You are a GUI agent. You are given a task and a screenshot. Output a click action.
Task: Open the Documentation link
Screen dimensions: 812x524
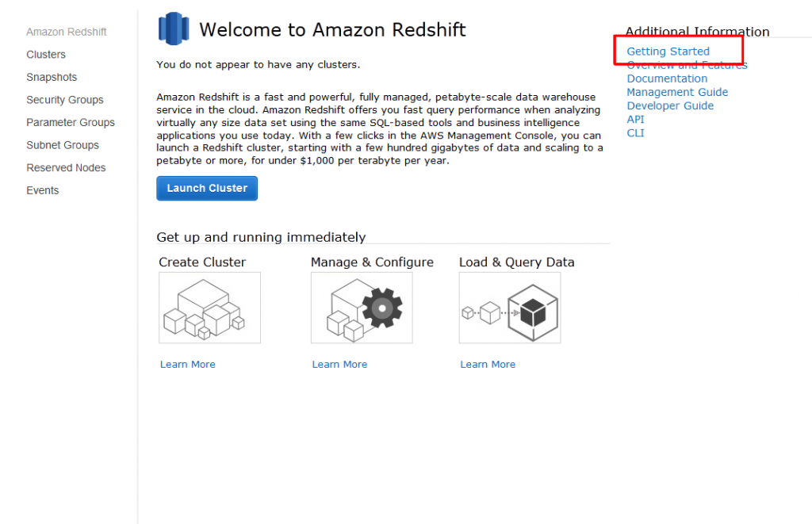coord(667,78)
